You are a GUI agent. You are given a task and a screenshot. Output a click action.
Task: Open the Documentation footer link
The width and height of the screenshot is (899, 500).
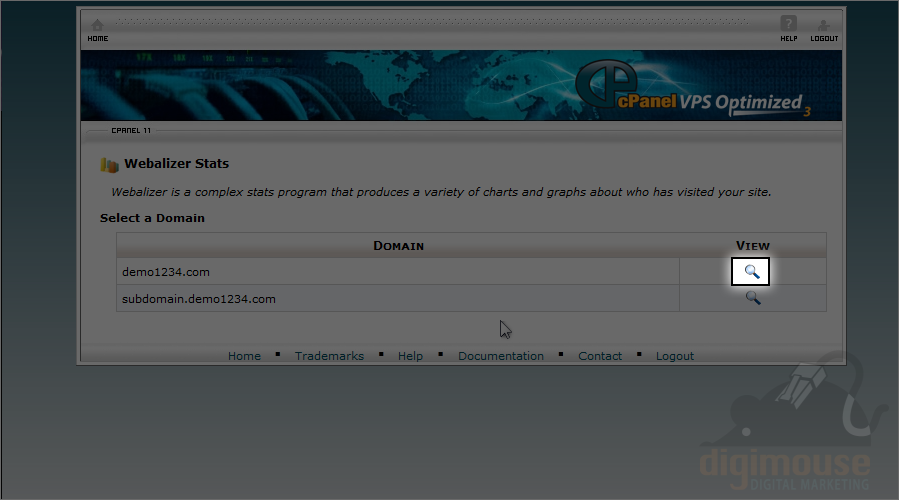501,356
